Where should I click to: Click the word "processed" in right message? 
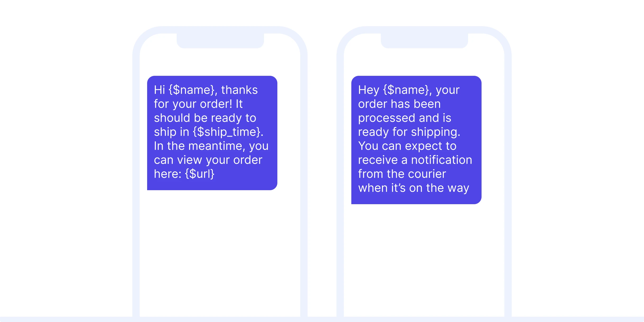click(386, 118)
